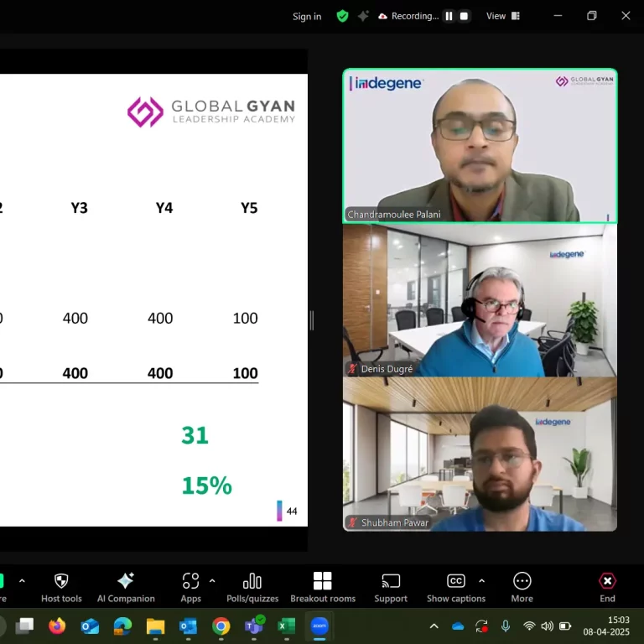Click the divider handle beside shared slide
Screen dimensions: 644x644
[312, 320]
